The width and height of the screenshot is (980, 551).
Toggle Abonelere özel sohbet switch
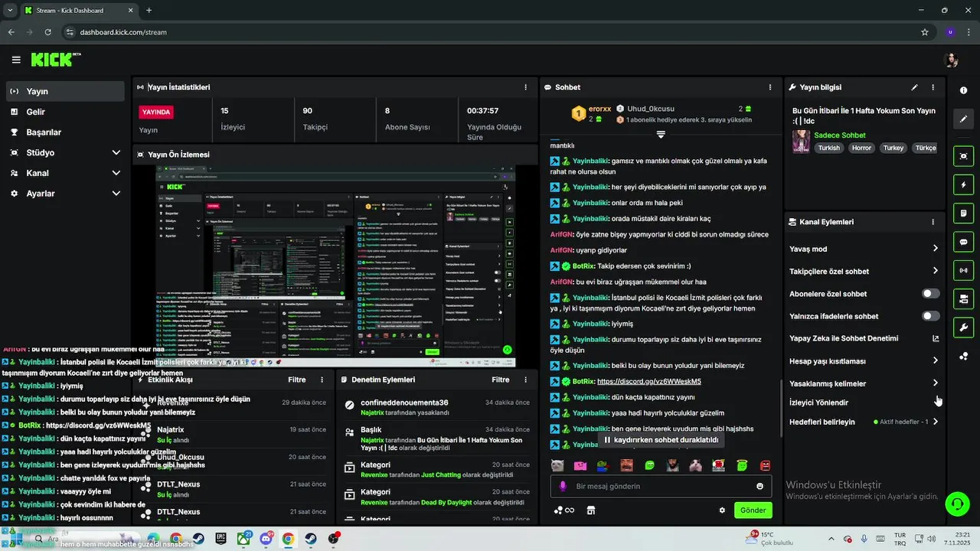[x=930, y=294]
